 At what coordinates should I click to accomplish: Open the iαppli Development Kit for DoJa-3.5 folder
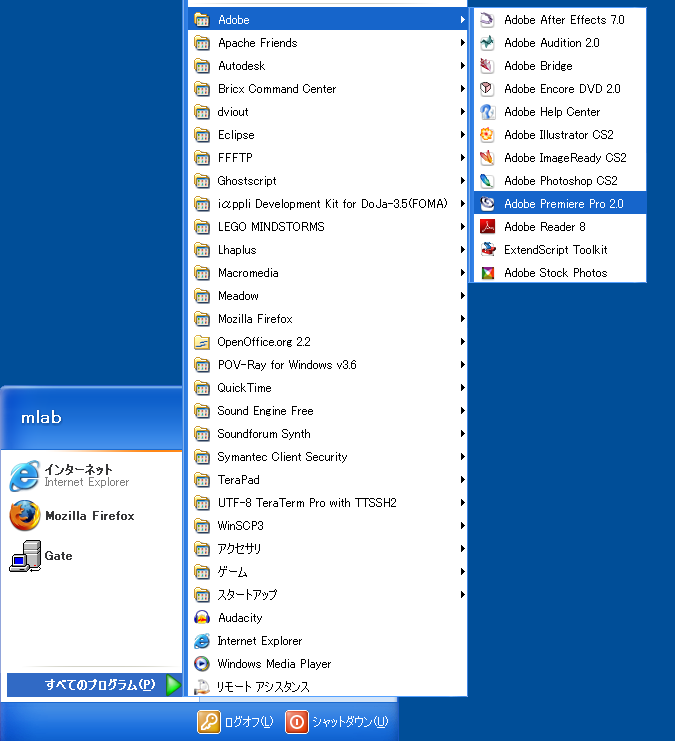328,204
